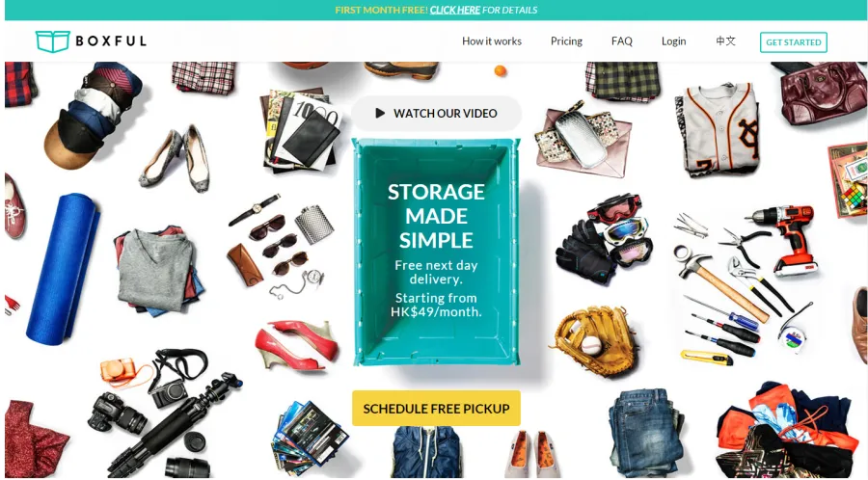This screenshot has width=868, height=480.
Task: Click the teal storage box image
Action: tap(436, 252)
